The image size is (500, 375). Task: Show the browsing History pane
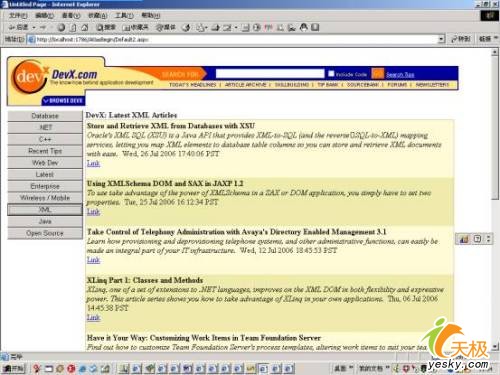point(187,27)
